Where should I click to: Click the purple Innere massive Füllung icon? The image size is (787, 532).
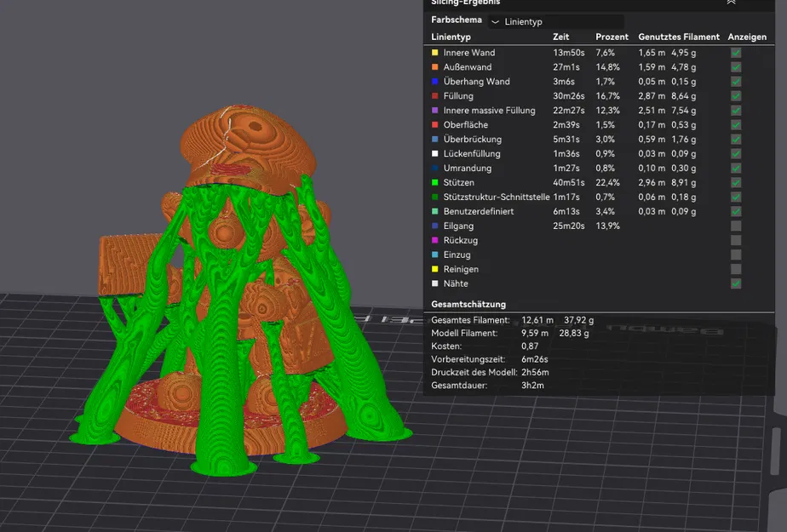click(434, 111)
